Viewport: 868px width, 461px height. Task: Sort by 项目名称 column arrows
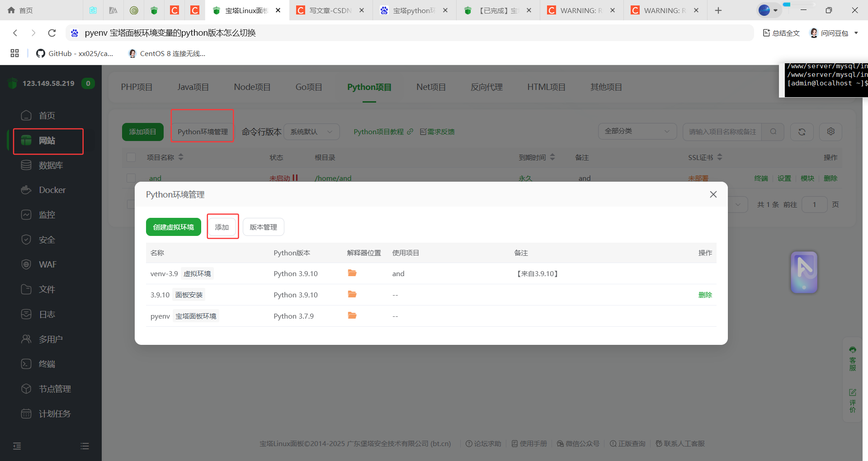tap(181, 157)
